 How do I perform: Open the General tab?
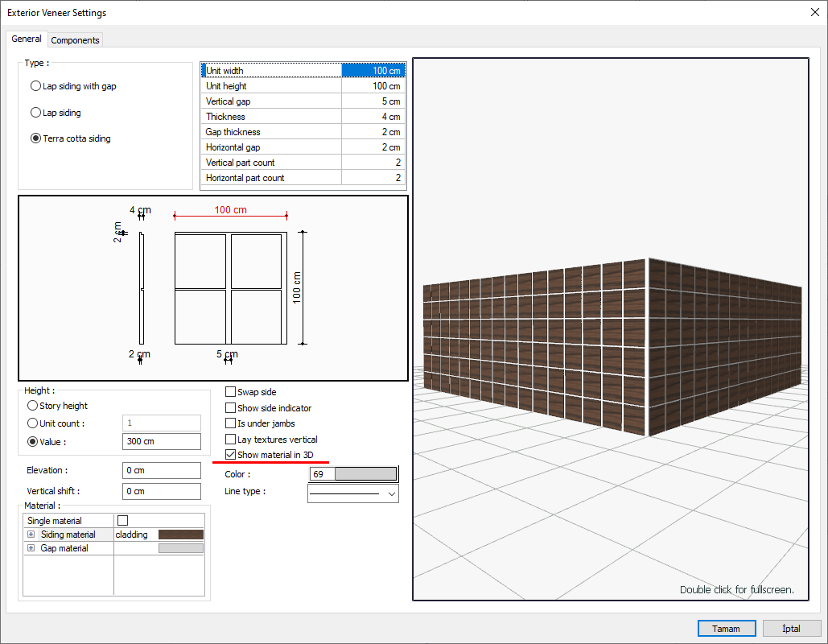tap(27, 39)
